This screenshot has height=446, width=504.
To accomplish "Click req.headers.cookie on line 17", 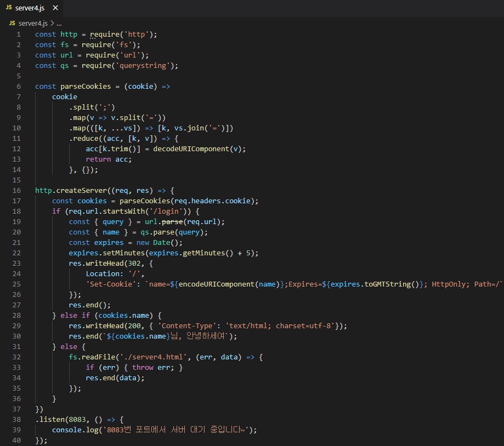I will (212, 201).
